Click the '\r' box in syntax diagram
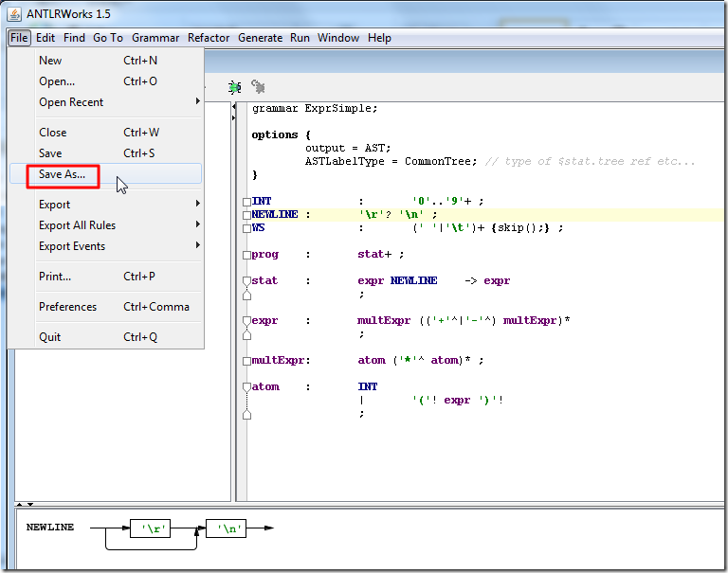 tap(150, 529)
